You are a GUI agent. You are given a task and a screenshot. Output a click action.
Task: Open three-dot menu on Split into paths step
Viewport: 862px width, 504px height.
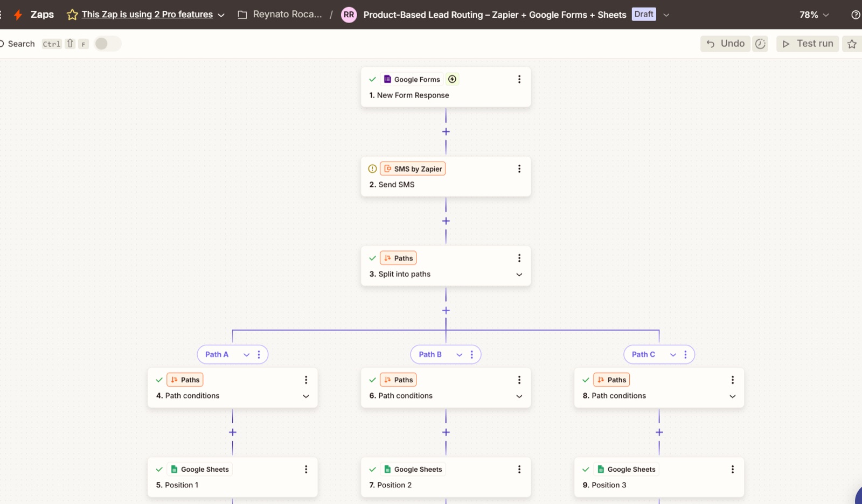(519, 258)
